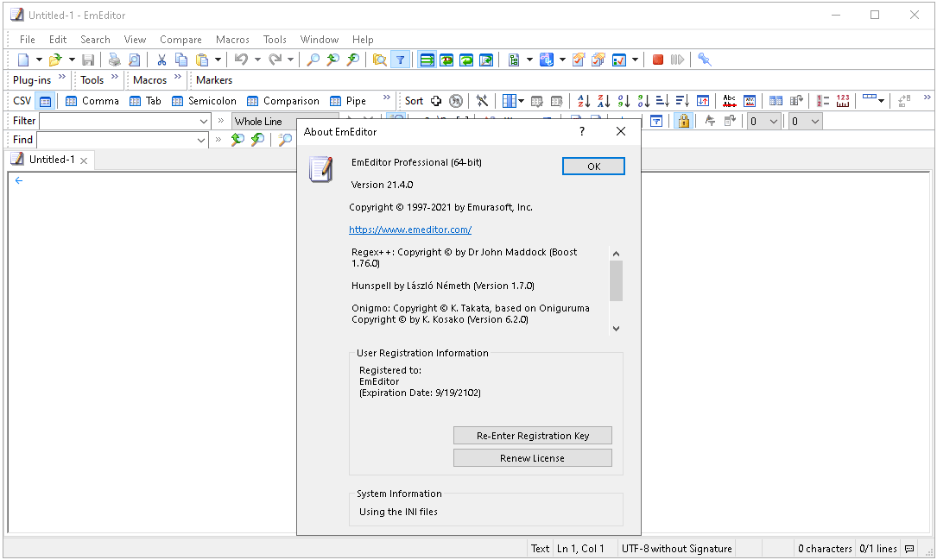
Task: Click the credits list scrollbar thumb
Action: (616, 280)
